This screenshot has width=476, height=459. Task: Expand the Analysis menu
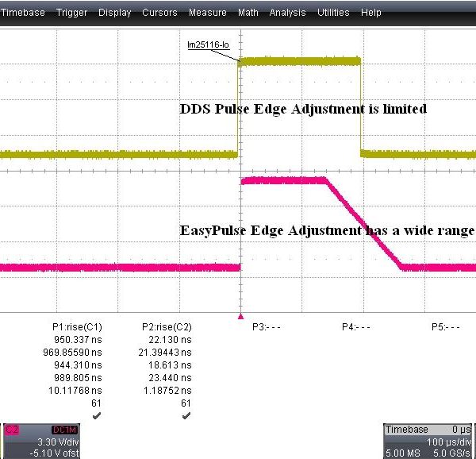287,13
